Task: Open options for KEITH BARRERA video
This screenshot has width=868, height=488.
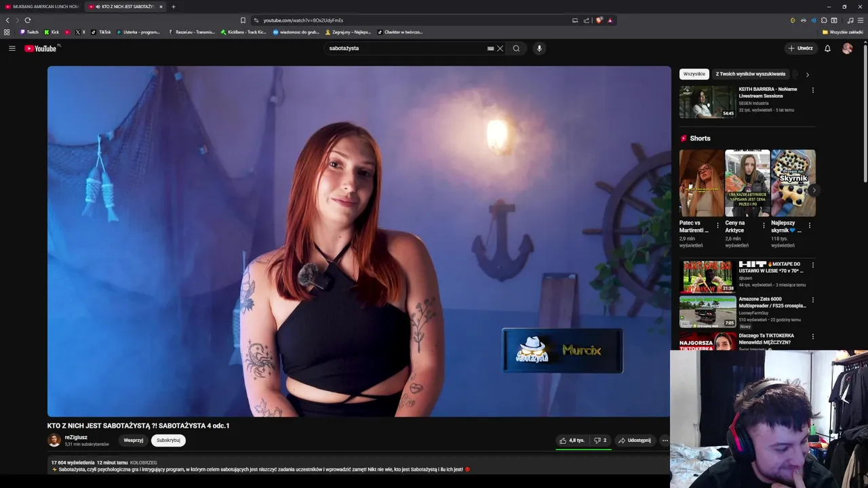Action: coord(812,90)
